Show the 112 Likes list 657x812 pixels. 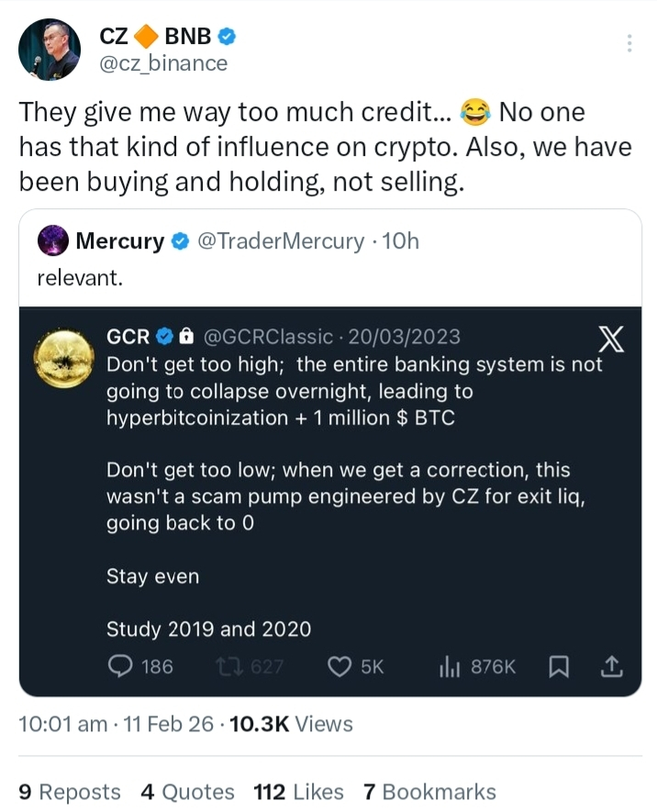(x=298, y=792)
